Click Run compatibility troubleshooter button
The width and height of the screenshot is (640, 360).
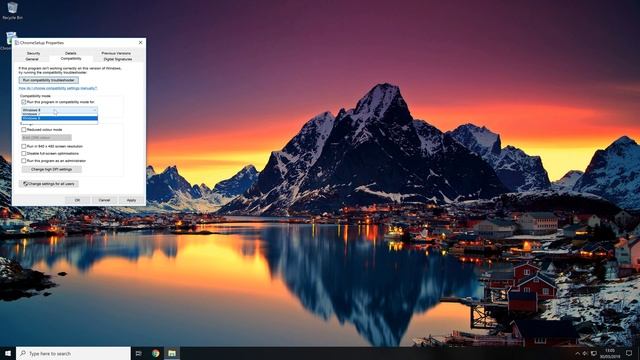pos(49,80)
